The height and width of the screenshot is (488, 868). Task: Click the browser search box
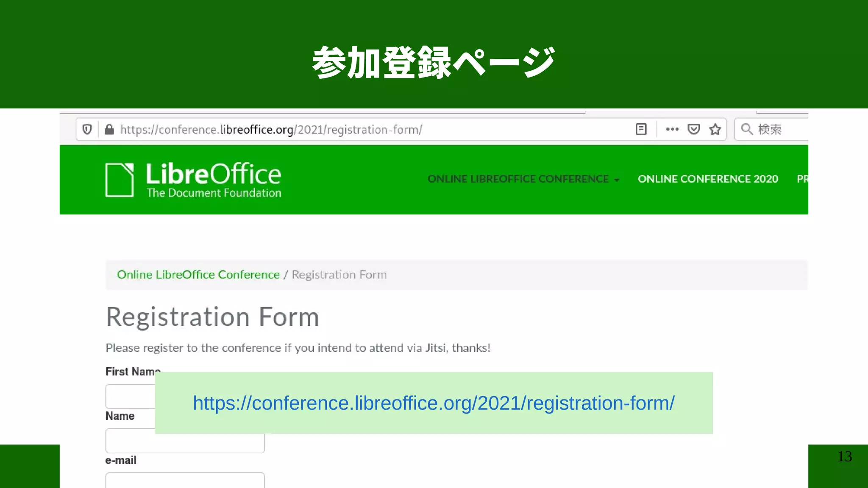point(771,129)
